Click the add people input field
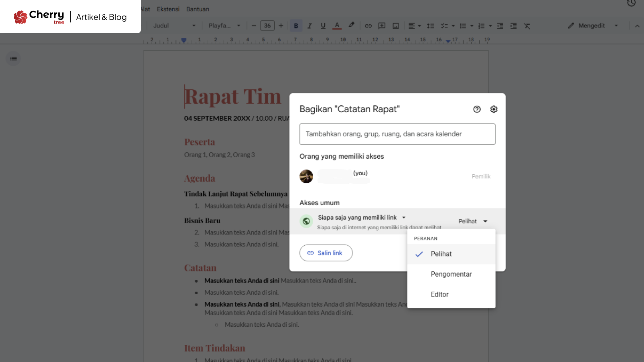Image resolution: width=644 pixels, height=362 pixels. tap(397, 134)
